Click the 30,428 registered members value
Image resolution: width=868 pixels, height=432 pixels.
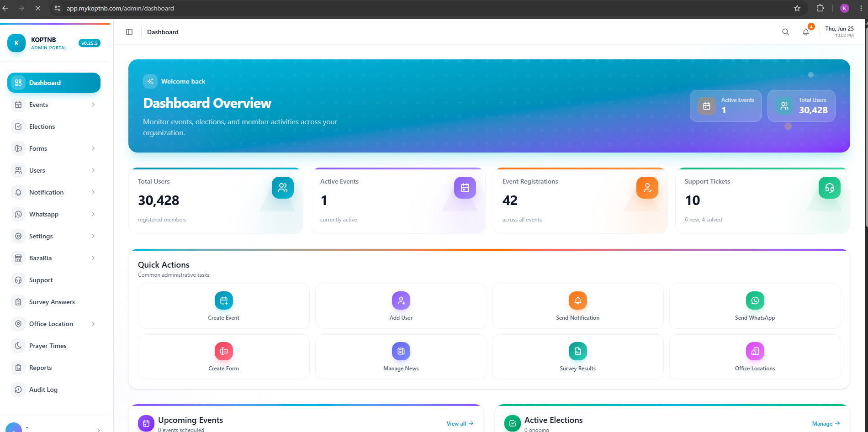pyautogui.click(x=159, y=200)
